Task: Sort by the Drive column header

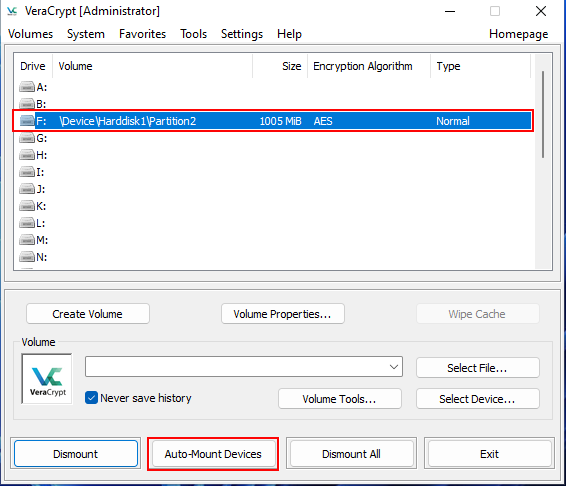Action: click(33, 66)
